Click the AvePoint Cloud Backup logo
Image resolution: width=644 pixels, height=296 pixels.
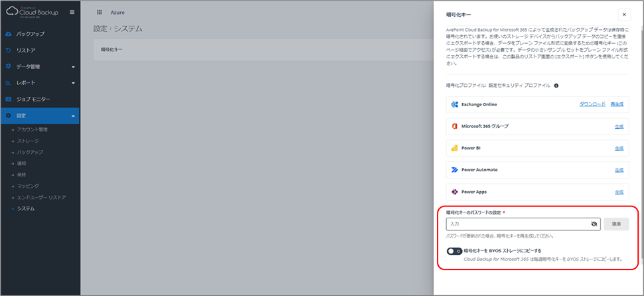click(x=33, y=11)
